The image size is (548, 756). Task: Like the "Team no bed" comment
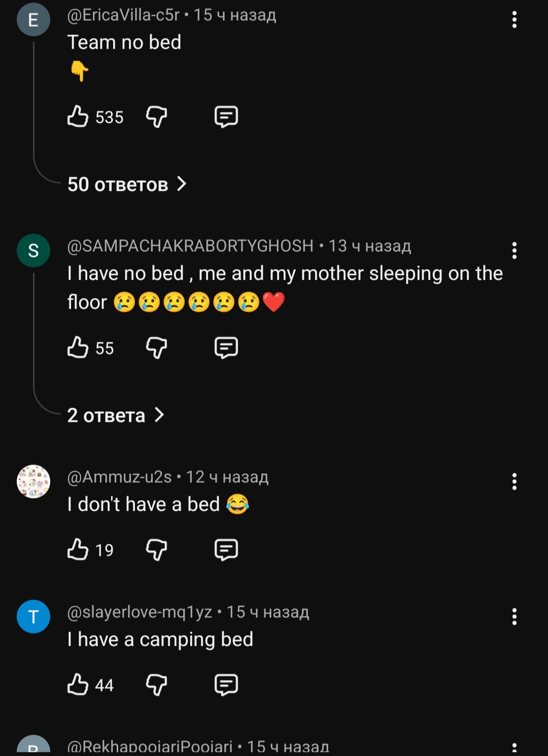pos(78,117)
